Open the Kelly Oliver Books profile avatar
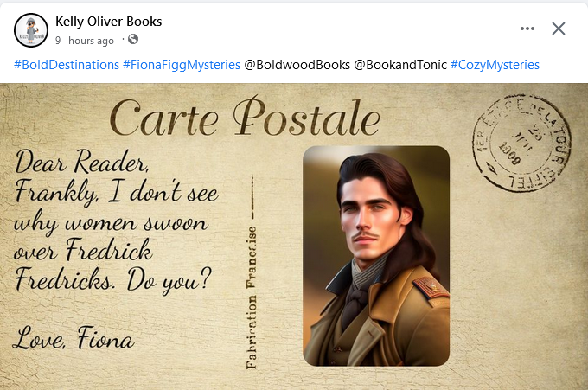Viewport: 588px width, 390px height. 31,30
